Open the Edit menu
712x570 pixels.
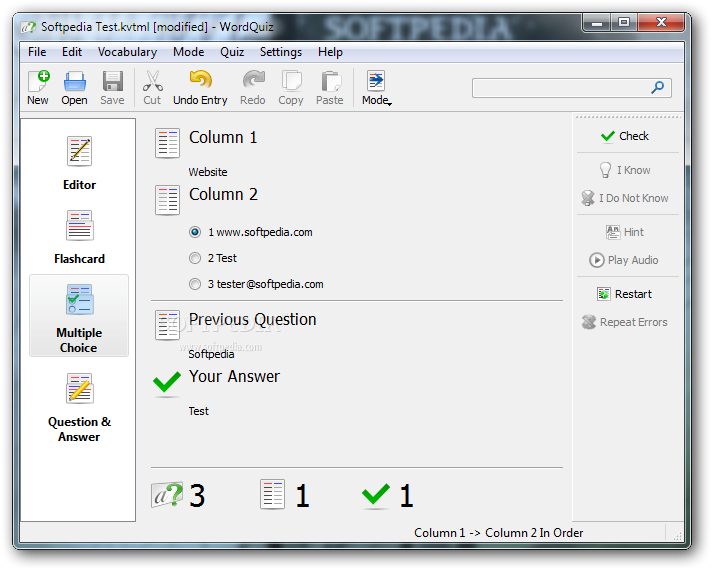pos(72,52)
